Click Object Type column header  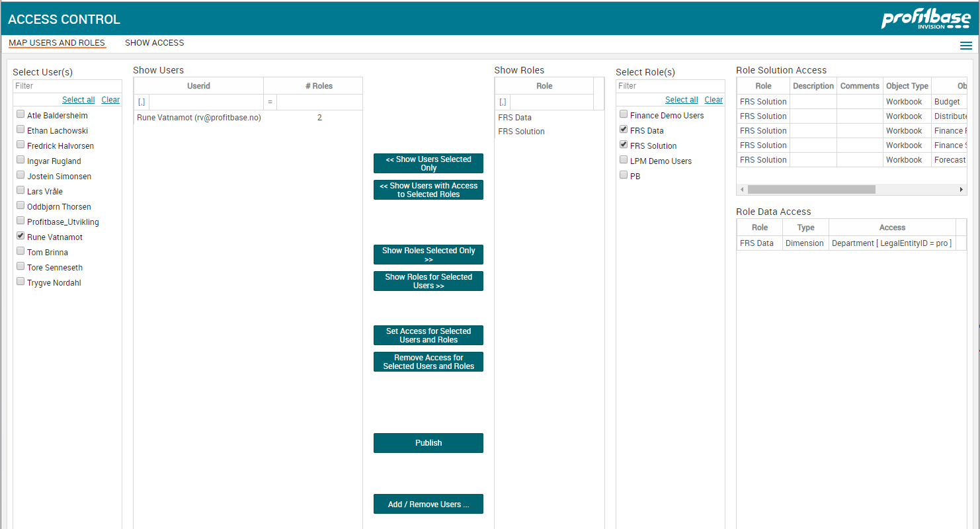coord(907,86)
